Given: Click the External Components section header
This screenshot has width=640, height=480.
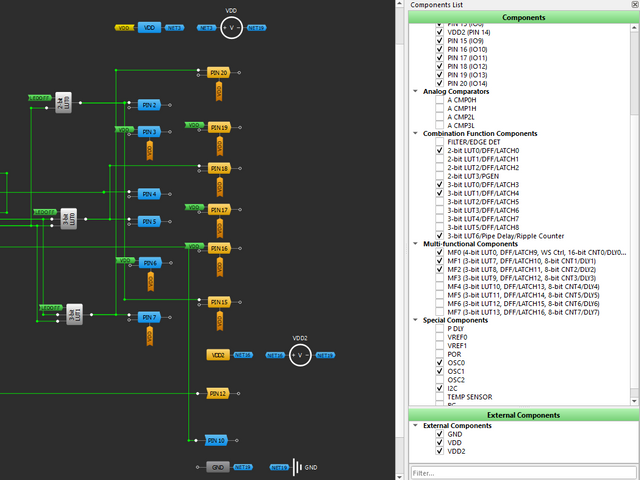Looking at the screenshot, I should (x=523, y=414).
